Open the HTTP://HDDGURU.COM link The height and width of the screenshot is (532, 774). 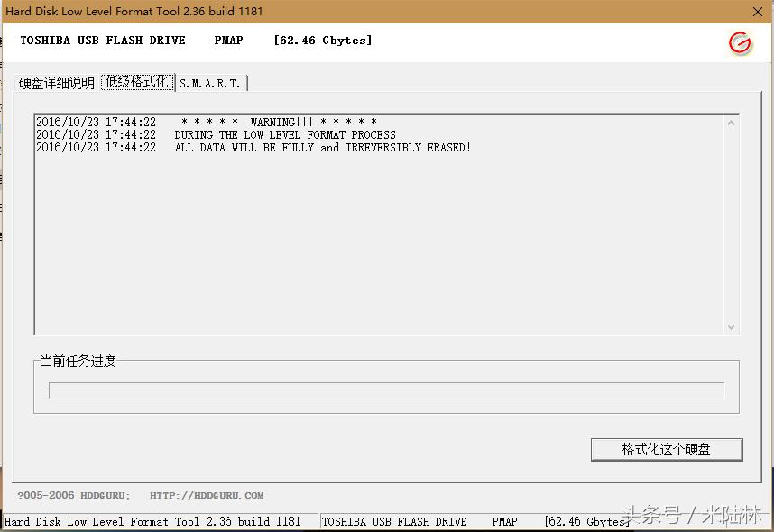tap(207, 495)
